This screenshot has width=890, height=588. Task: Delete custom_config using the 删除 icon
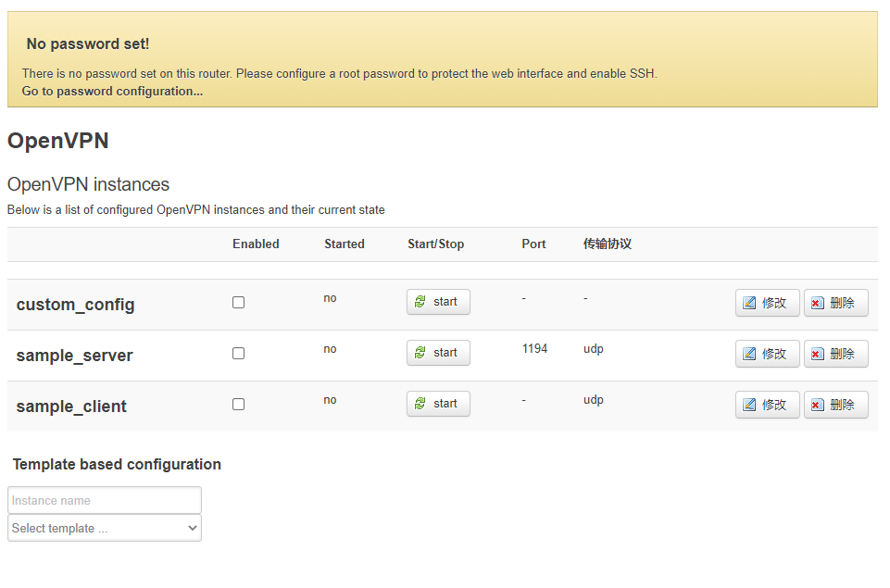coord(834,302)
